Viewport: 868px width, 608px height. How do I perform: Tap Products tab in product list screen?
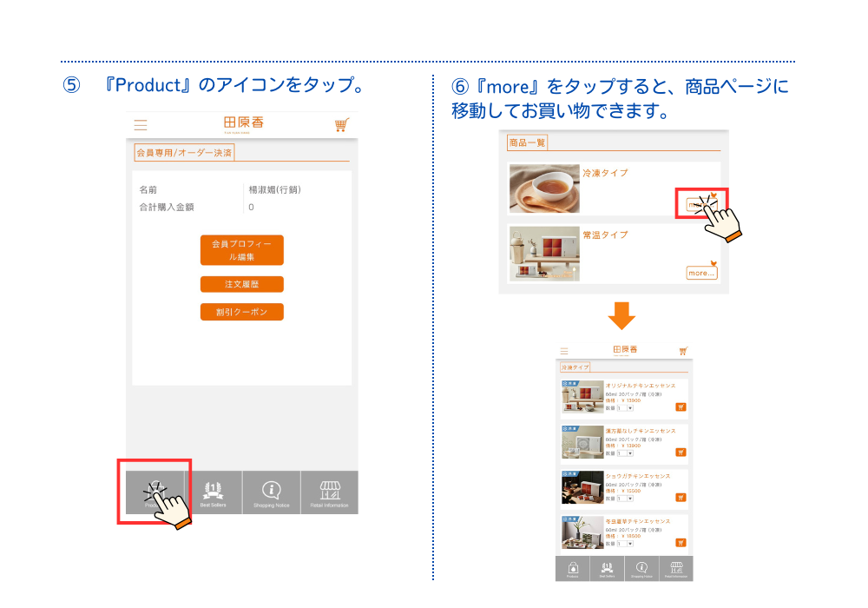(573, 569)
